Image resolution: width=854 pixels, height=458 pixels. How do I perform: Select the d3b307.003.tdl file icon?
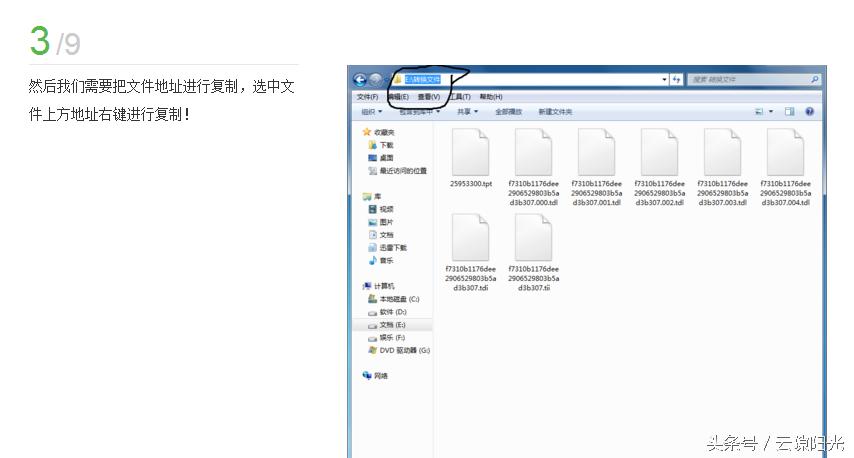tap(722, 152)
